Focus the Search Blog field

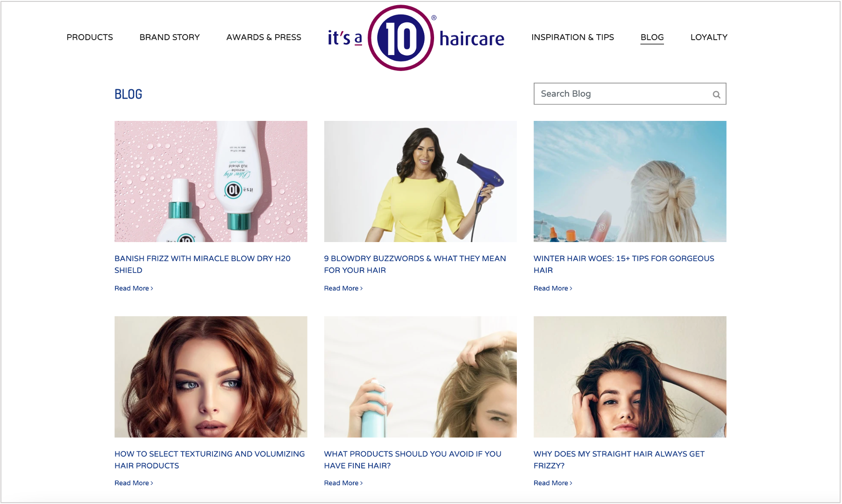click(x=629, y=94)
